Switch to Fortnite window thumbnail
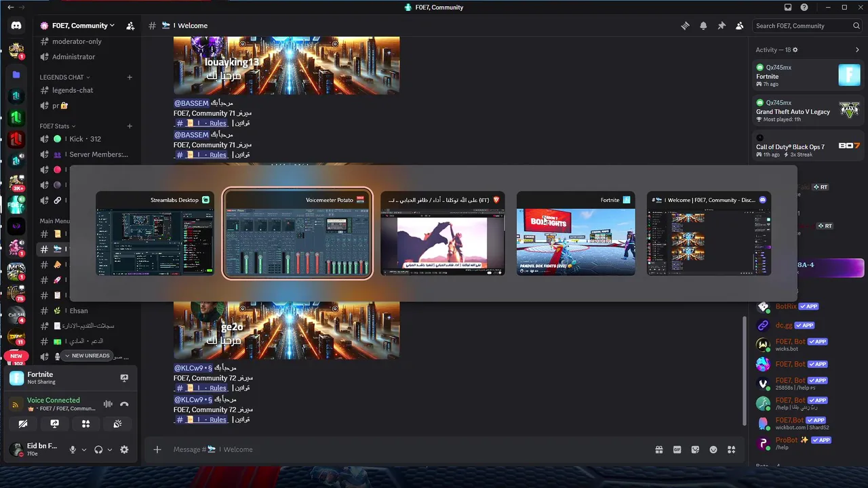The height and width of the screenshot is (488, 868). pos(576,233)
